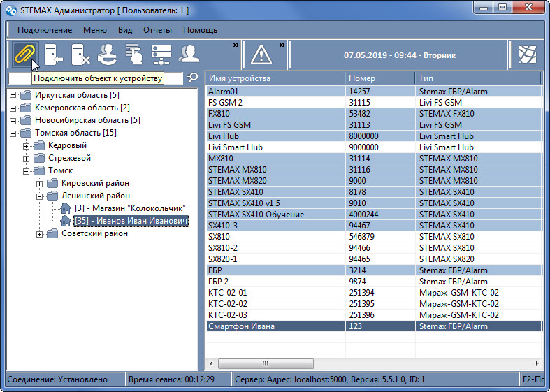Expand the Кировский район node
The width and height of the screenshot is (550, 392).
[x=40, y=184]
